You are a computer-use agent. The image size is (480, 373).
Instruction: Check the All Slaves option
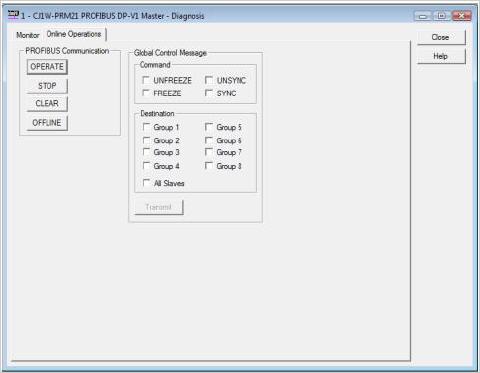coord(146,183)
